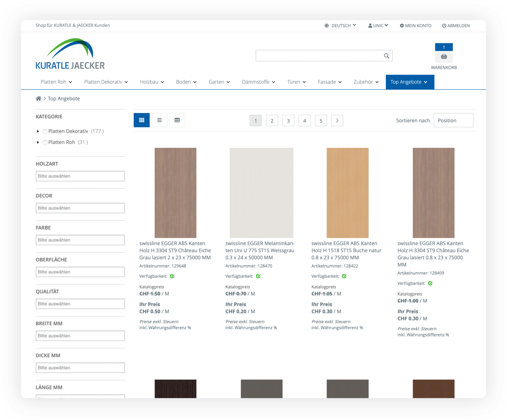Viewport: 507px width, 420px height.
Task: Switch to list view icon
Action: click(159, 120)
